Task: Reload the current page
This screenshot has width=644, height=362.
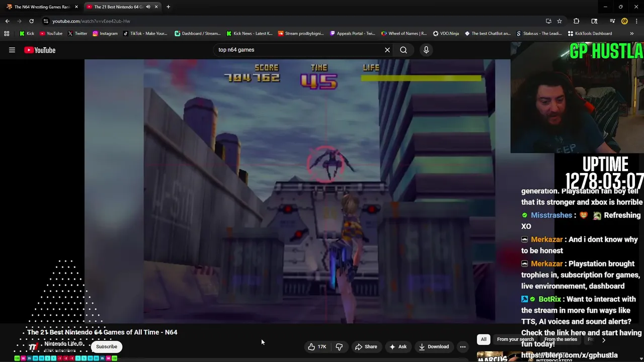Action: (x=31, y=21)
